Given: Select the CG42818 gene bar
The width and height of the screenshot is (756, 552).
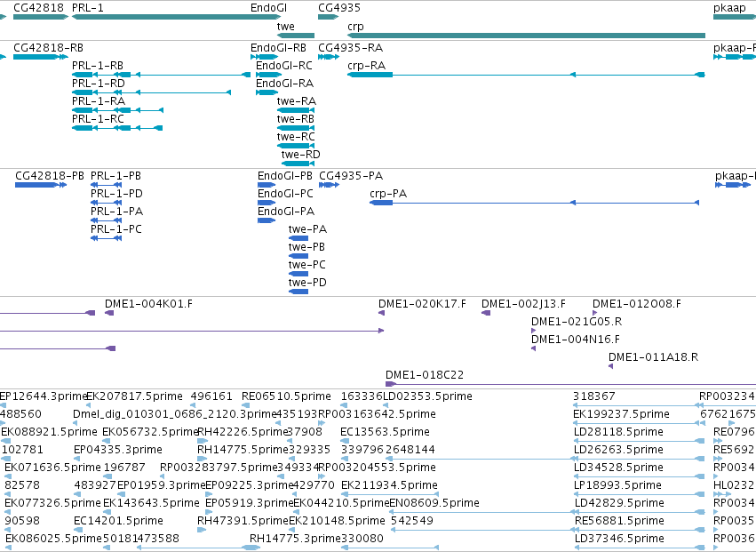Looking at the screenshot, I should coord(41,17).
